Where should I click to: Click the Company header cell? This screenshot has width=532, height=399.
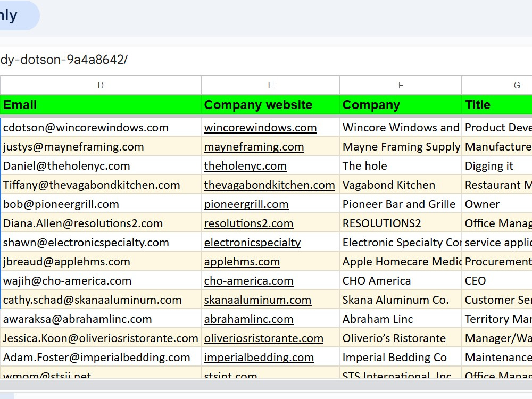pos(401,105)
